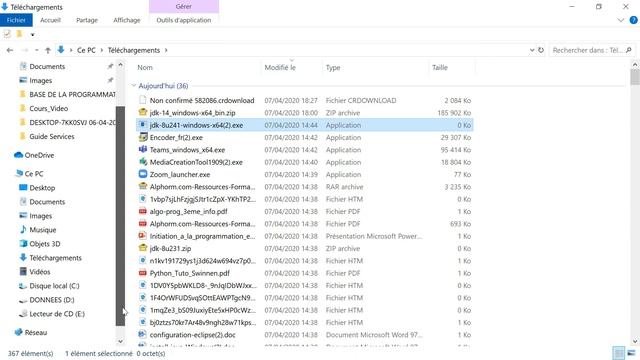Viewport: 640px width, 360px height.
Task: Open Téléchargements in navigation pane
Action: [55, 258]
